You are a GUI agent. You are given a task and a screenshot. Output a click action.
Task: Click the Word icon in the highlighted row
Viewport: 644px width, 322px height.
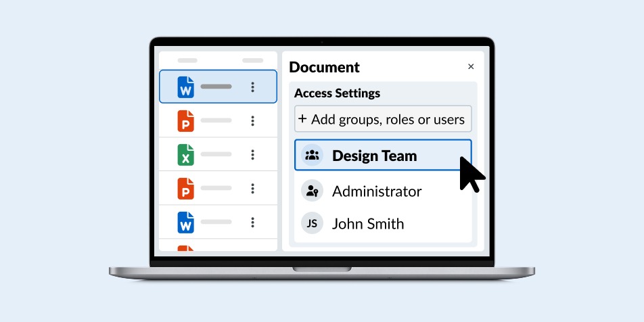185,87
